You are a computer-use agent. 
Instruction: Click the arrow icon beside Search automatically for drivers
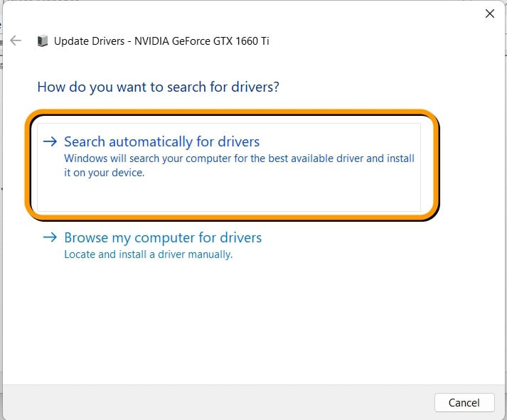click(49, 141)
